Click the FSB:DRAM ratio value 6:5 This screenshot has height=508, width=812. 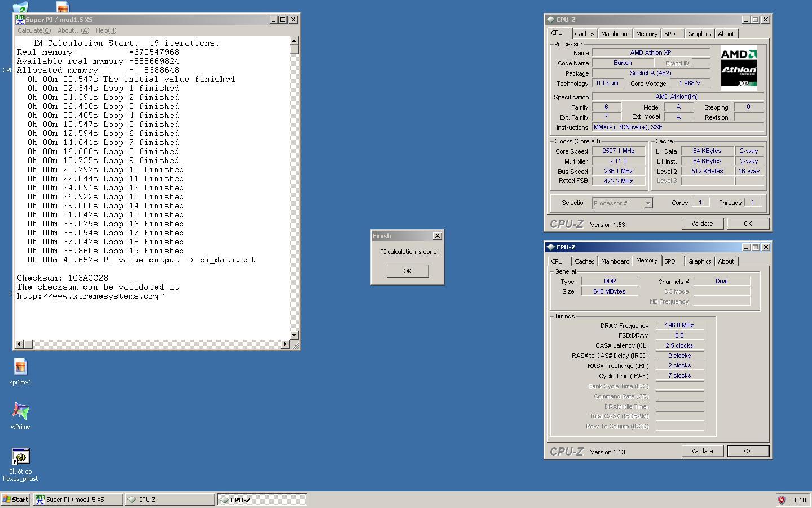(x=679, y=335)
